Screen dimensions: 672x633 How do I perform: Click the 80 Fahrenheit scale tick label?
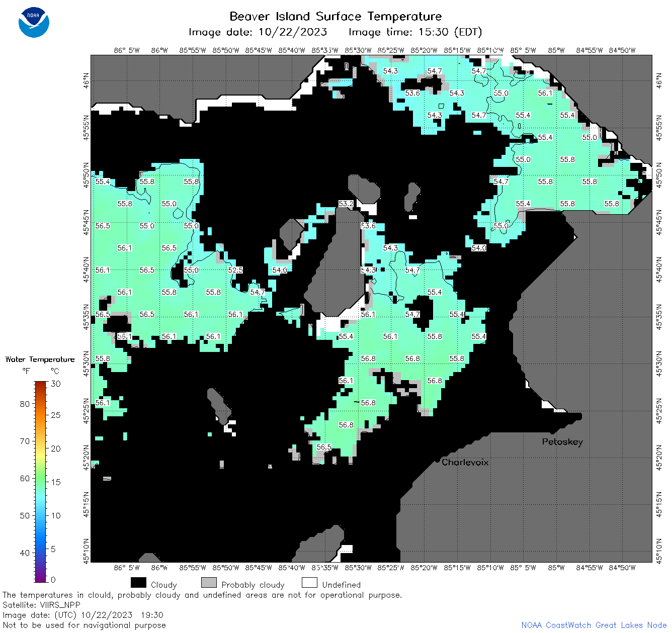pyautogui.click(x=25, y=404)
